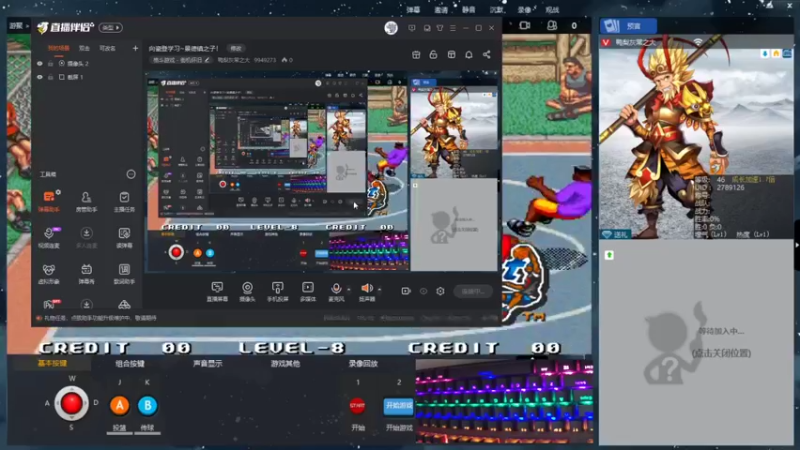Open the screen mode pill next to the logo
This screenshot has height=450, width=800.
coord(111,28)
